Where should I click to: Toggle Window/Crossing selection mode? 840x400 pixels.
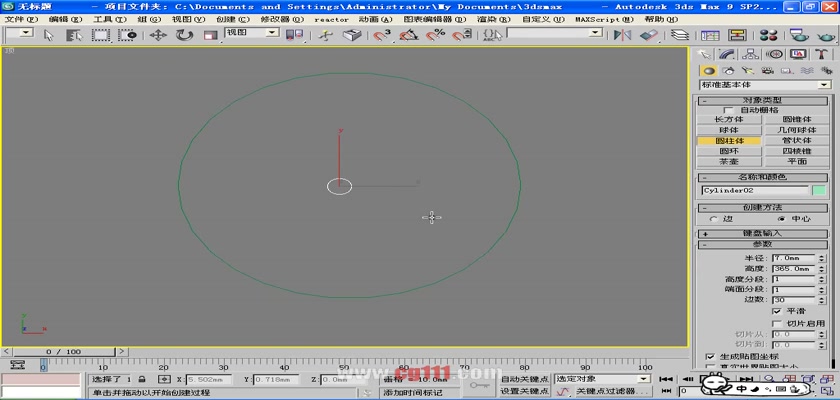(x=128, y=35)
